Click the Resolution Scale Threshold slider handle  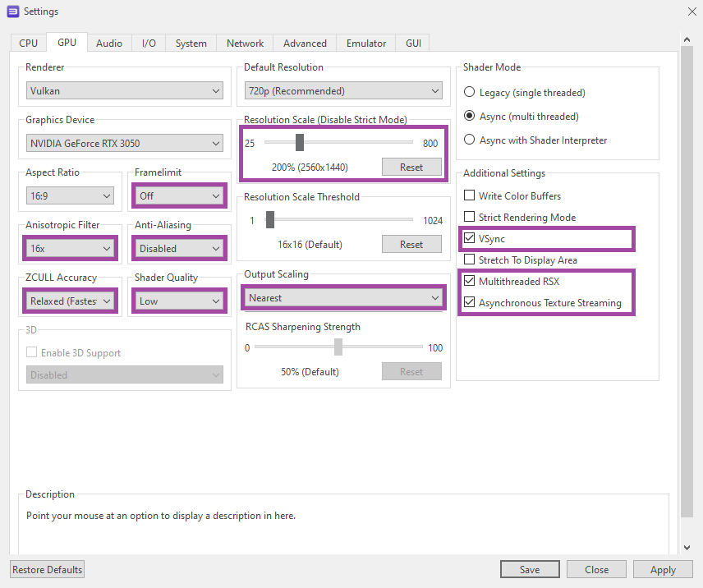pos(269,220)
